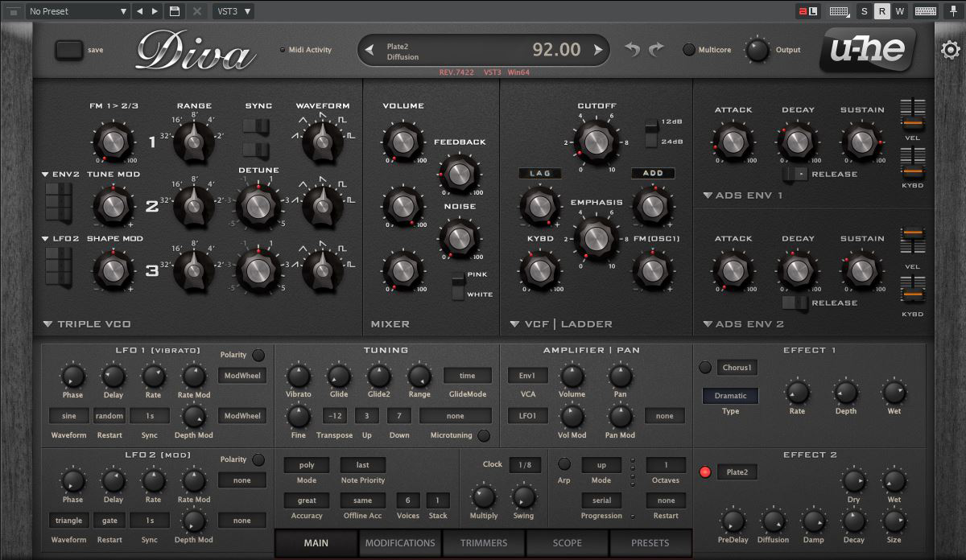Image resolution: width=966 pixels, height=560 pixels.
Task: Click the redo arrow icon
Action: click(656, 50)
